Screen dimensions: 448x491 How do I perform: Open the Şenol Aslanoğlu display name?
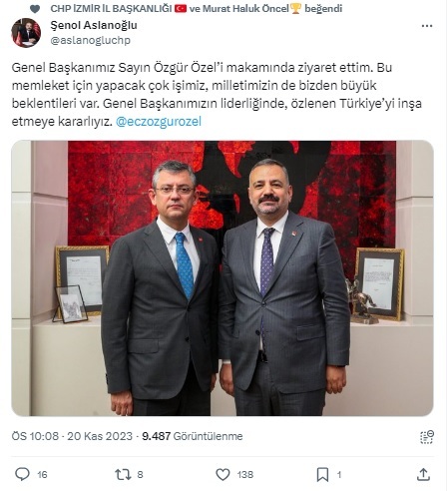click(x=94, y=25)
